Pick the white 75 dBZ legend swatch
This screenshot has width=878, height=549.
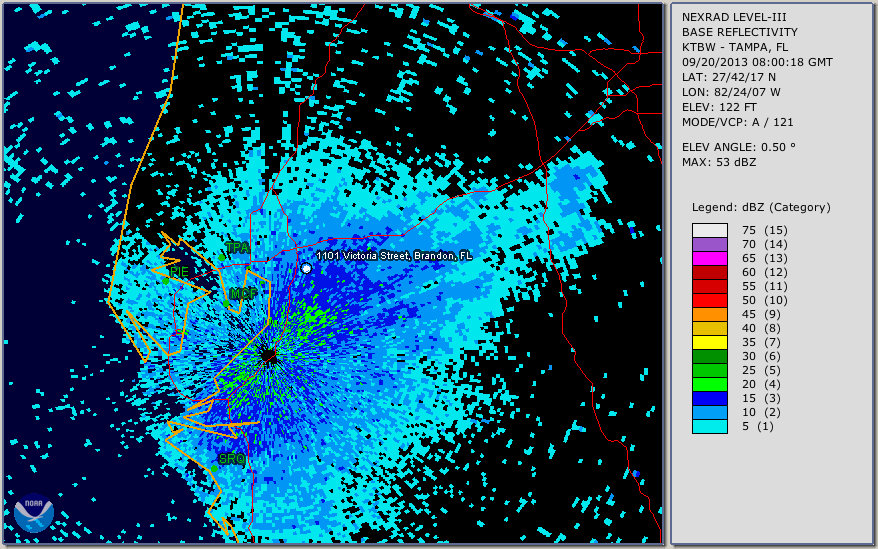click(x=709, y=230)
